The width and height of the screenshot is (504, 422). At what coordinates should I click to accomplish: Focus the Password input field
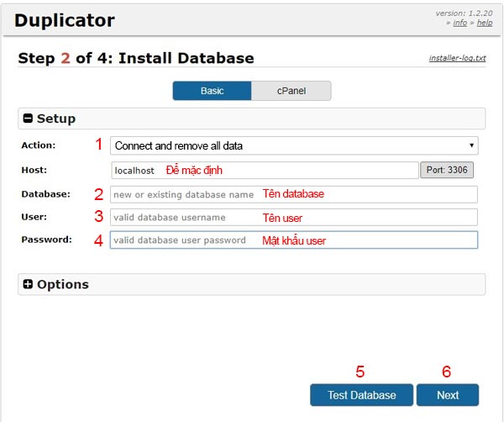coord(294,240)
